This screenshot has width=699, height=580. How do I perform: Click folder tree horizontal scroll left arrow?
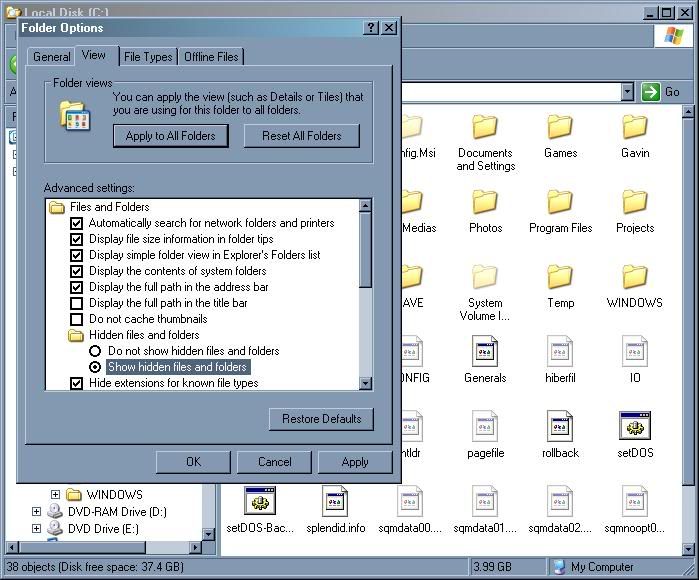12,547
